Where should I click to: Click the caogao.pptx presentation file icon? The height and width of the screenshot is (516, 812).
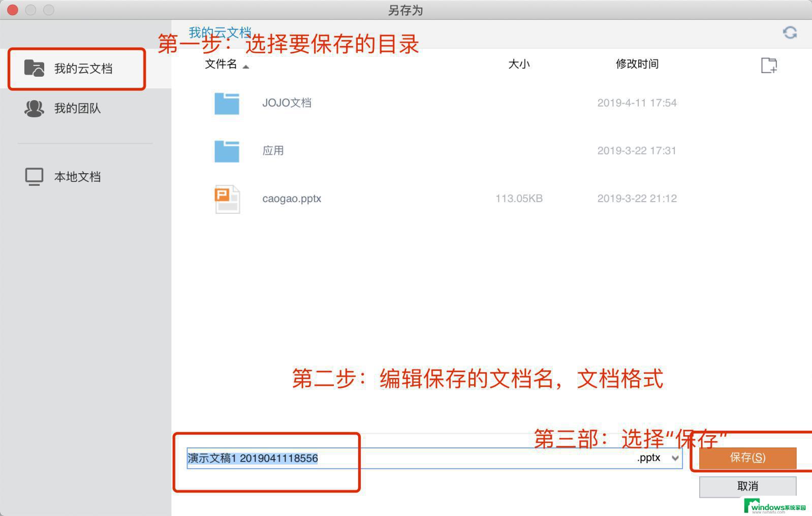pyautogui.click(x=227, y=199)
